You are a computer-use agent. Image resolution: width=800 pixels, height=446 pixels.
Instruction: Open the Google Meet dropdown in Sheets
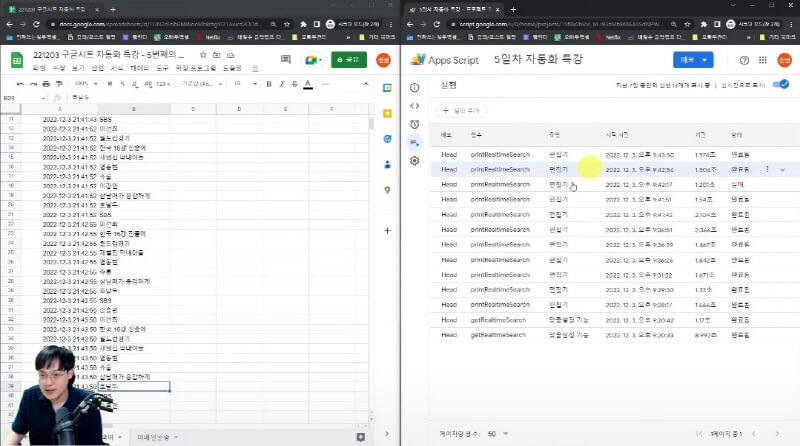(313, 60)
